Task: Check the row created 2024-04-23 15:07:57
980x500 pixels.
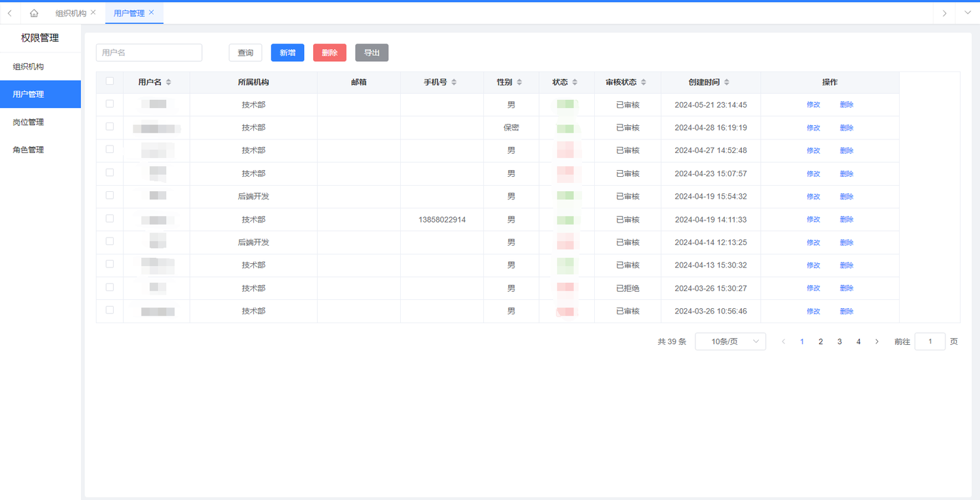Action: 110,172
